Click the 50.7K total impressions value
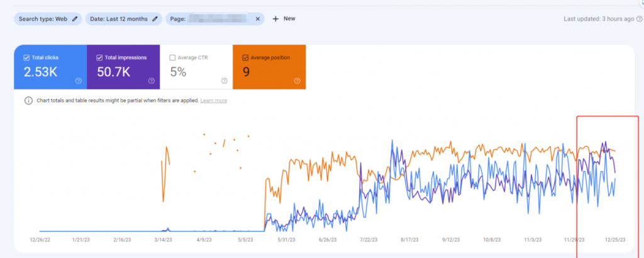Image resolution: width=644 pixels, height=258 pixels. [x=114, y=72]
